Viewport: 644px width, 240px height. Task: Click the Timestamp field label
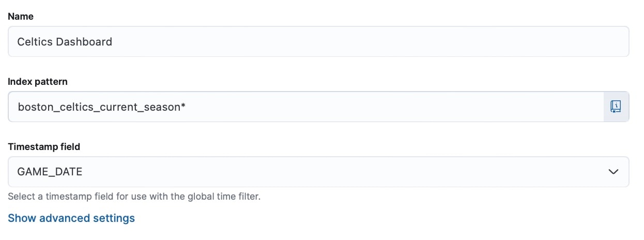[x=44, y=147]
